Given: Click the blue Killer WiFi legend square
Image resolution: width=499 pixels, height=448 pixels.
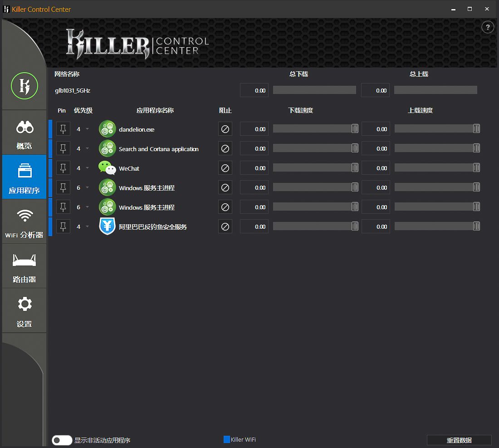Looking at the screenshot, I should point(226,439).
